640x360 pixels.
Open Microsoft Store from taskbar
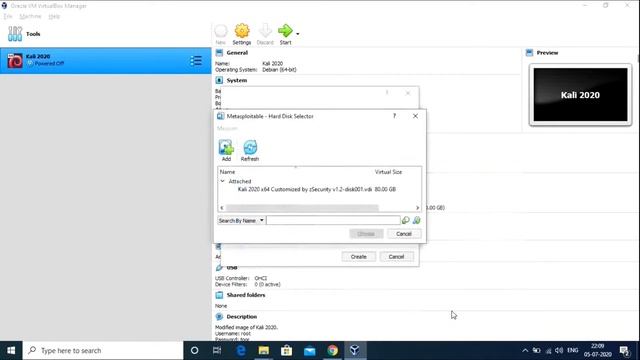(x=287, y=350)
